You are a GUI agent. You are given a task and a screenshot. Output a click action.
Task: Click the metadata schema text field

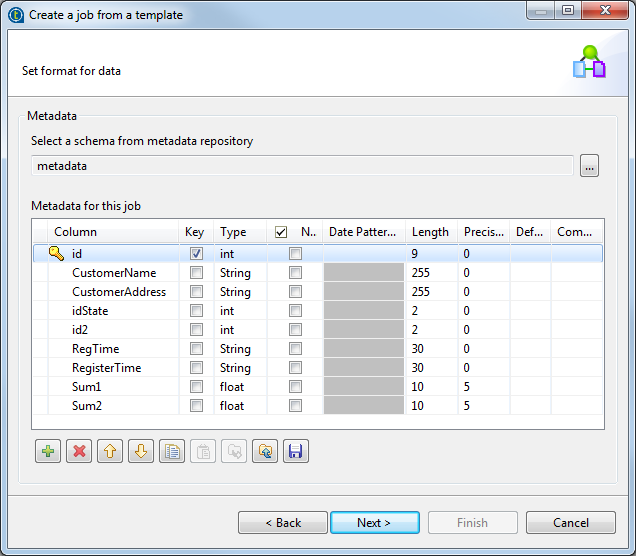click(302, 166)
